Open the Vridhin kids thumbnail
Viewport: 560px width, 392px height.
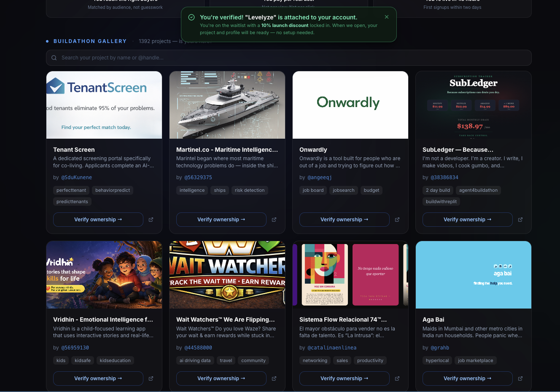tap(104, 275)
